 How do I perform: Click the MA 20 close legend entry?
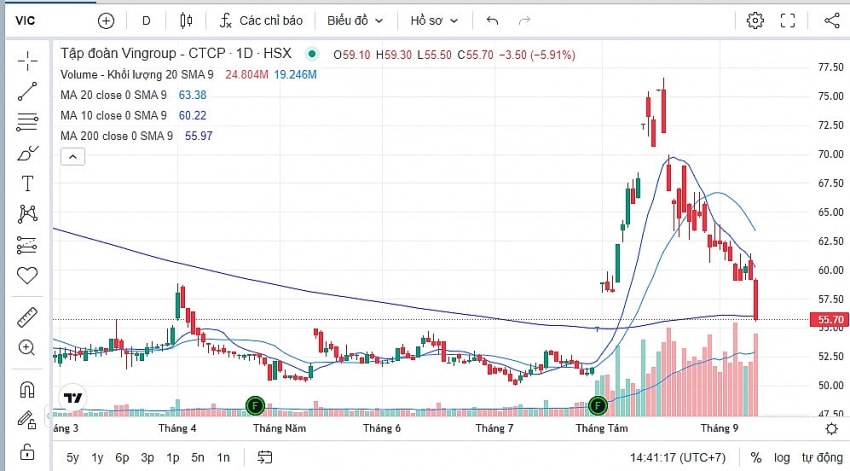113,95
